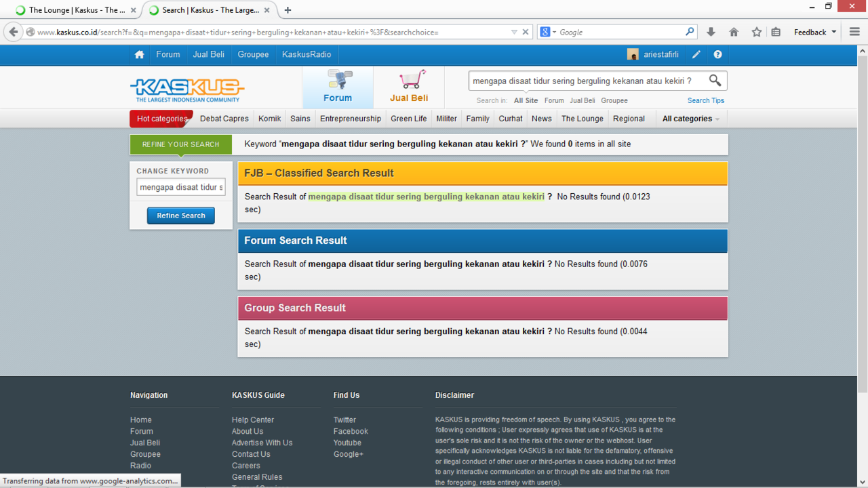Open the Twitter link under Find Us
868x488 pixels.
[x=344, y=420]
